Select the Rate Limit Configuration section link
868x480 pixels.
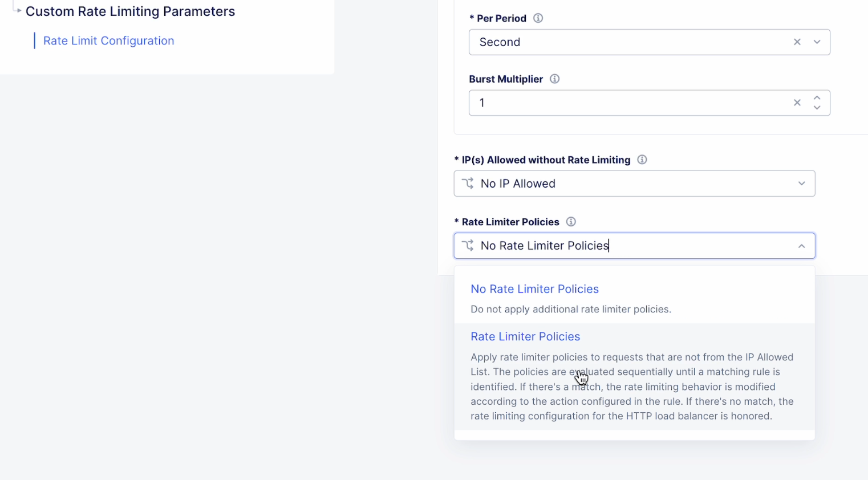tap(108, 40)
